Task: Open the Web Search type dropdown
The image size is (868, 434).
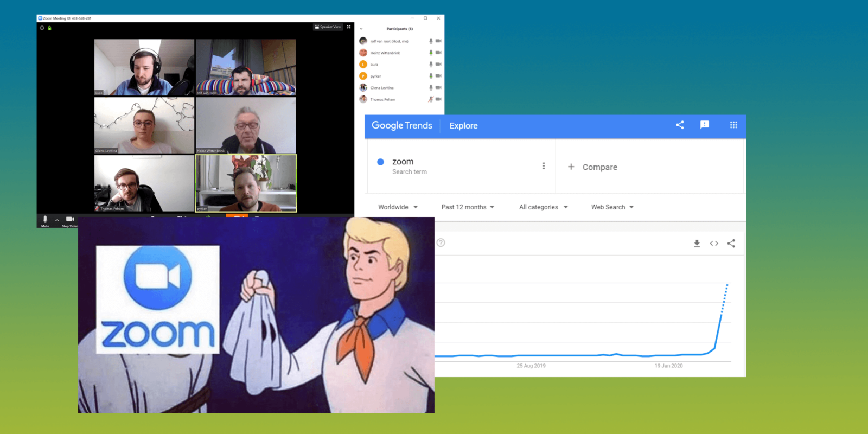Action: point(612,207)
